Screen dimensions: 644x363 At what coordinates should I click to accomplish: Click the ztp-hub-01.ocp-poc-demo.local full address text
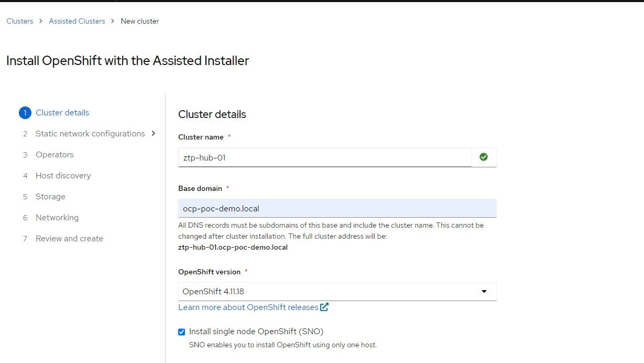pyautogui.click(x=233, y=247)
